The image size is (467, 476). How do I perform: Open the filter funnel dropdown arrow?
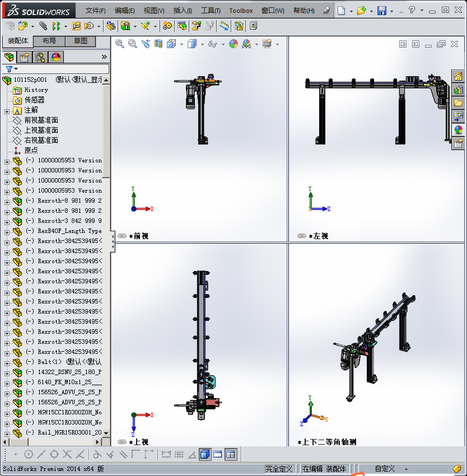16,69
